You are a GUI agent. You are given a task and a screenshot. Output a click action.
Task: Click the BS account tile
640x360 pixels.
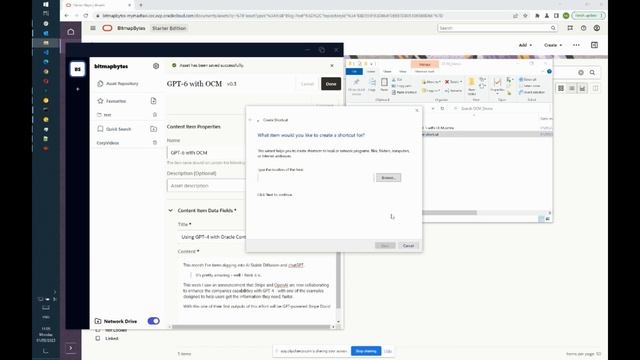(x=78, y=69)
